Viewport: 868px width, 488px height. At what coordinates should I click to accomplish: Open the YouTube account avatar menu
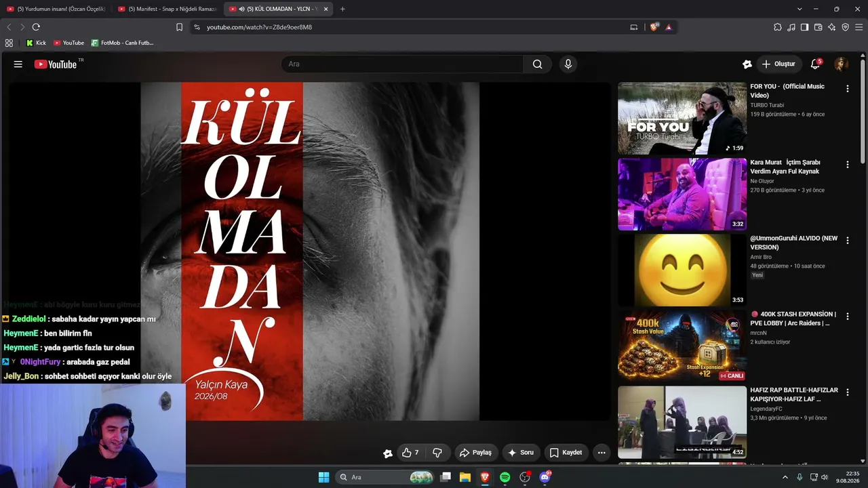pyautogui.click(x=842, y=64)
